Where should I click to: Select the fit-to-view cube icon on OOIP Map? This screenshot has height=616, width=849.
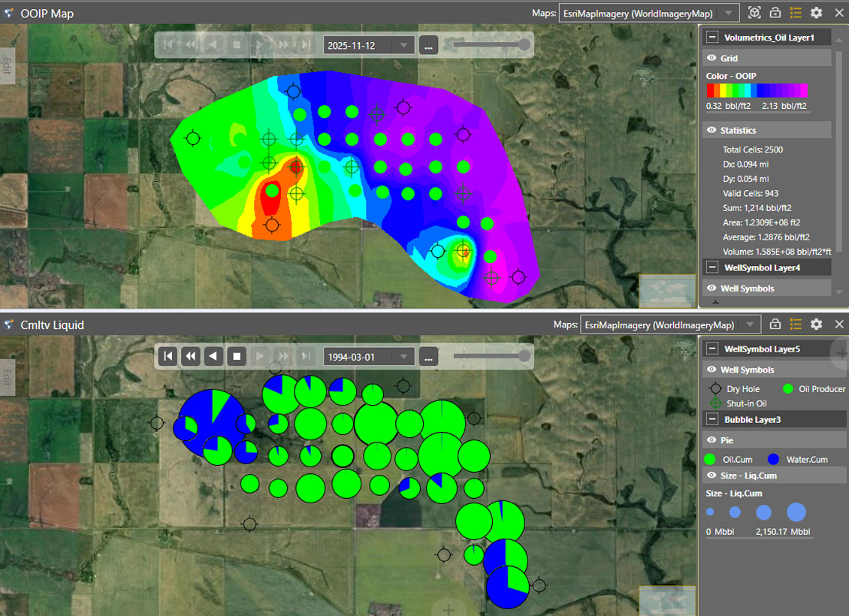(754, 13)
